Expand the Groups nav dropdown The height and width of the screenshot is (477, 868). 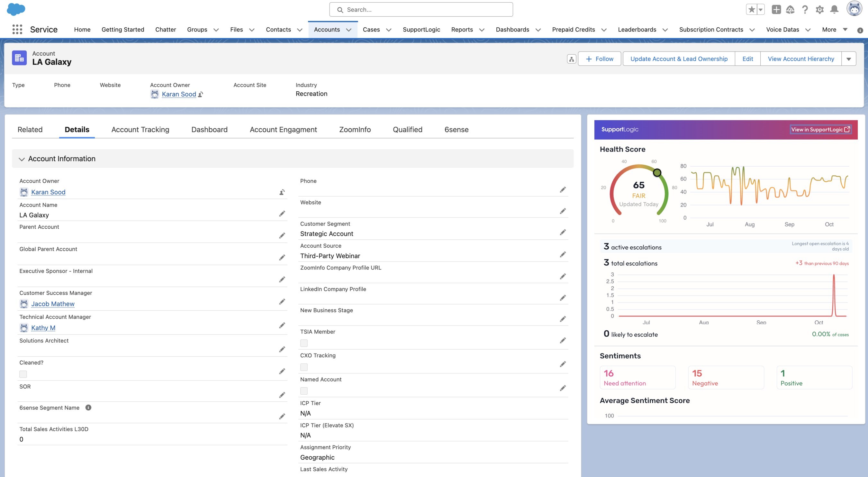(216, 30)
